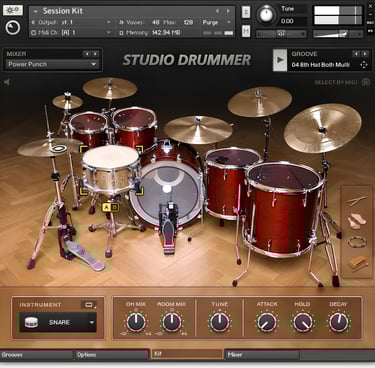Click the groove name 04 8th Hat Both Multi

320,65
